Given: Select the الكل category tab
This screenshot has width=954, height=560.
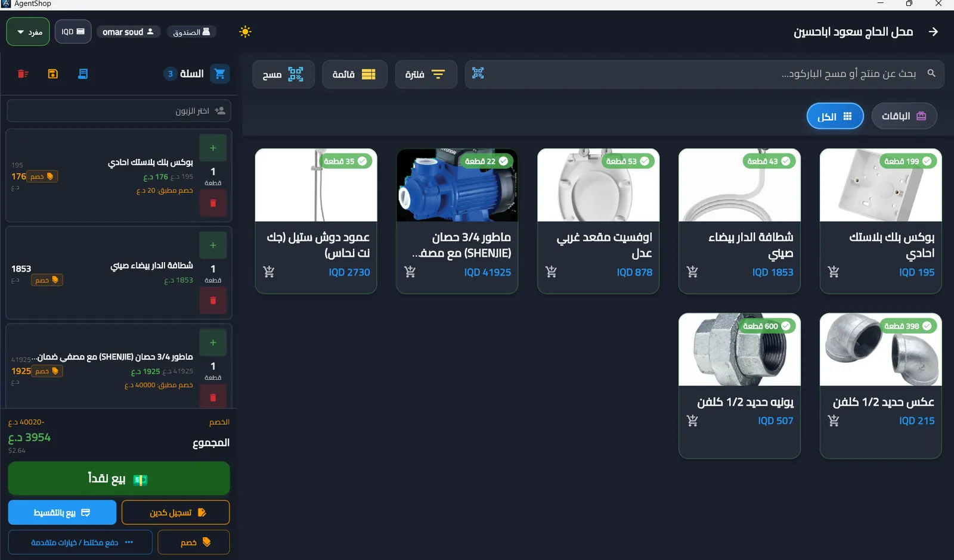Looking at the screenshot, I should coord(835,116).
